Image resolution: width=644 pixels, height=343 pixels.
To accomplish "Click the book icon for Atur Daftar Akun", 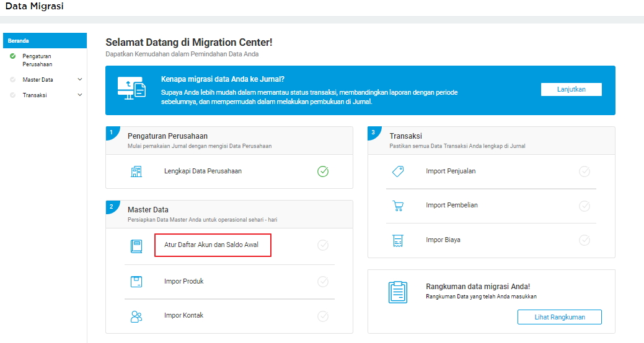I will coord(136,246).
